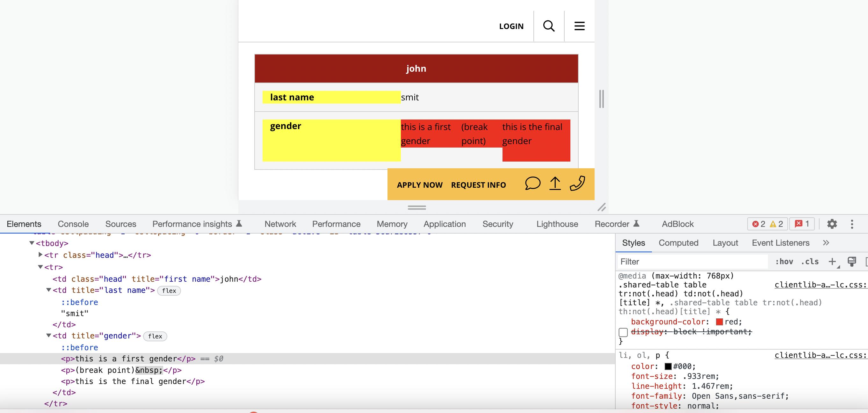
Task: Switch to the Console tab
Action: pyautogui.click(x=73, y=224)
